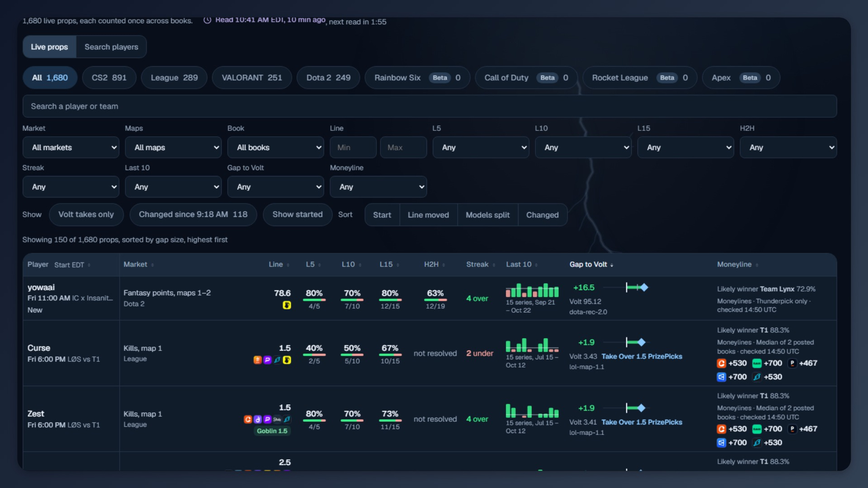Open Take Over 1.5 PrizePicks link in Zest's row
Image resolution: width=868 pixels, height=488 pixels.
pos(642,422)
